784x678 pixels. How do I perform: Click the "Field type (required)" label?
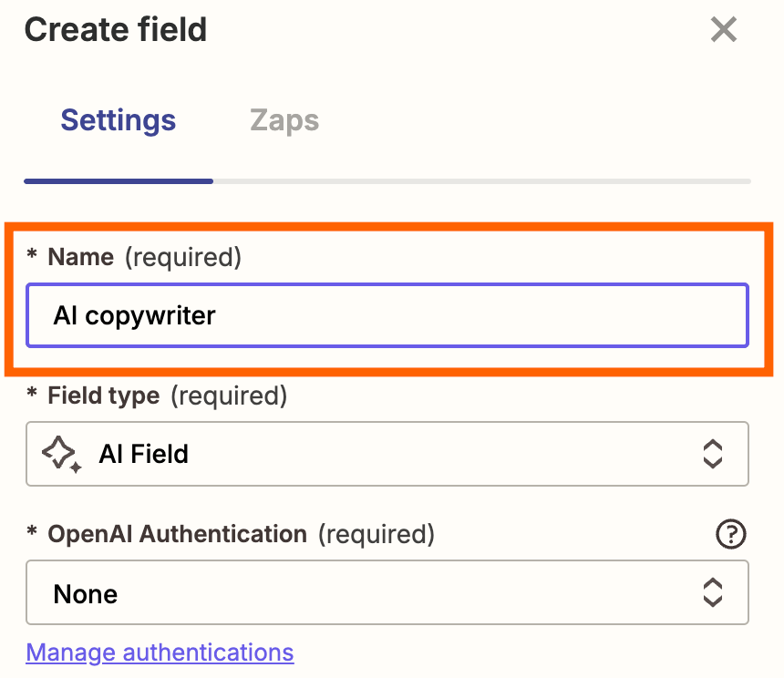click(x=167, y=396)
